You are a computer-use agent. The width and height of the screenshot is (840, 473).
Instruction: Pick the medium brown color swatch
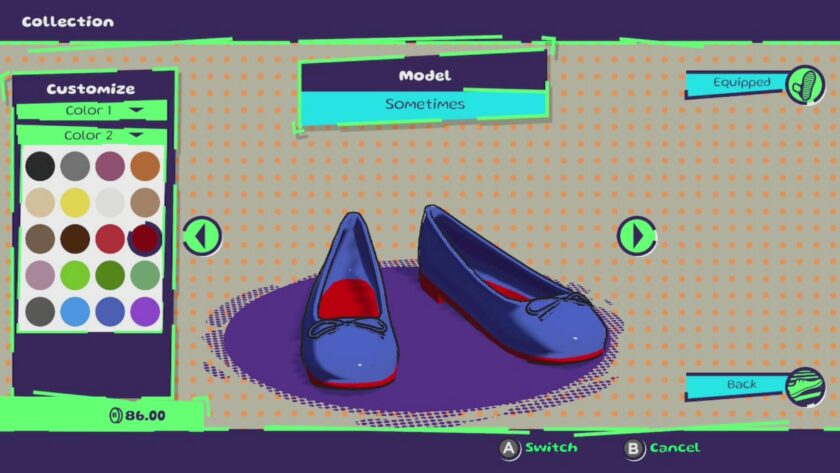(40, 238)
